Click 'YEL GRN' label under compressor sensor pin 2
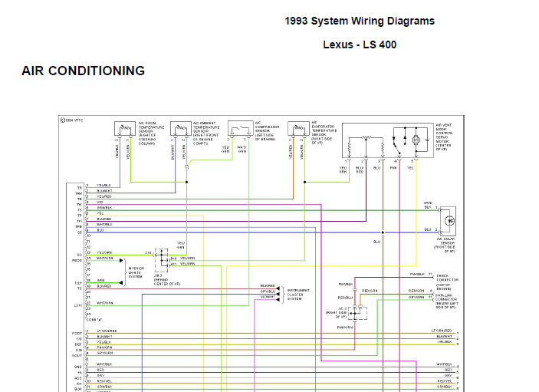 click(x=225, y=149)
